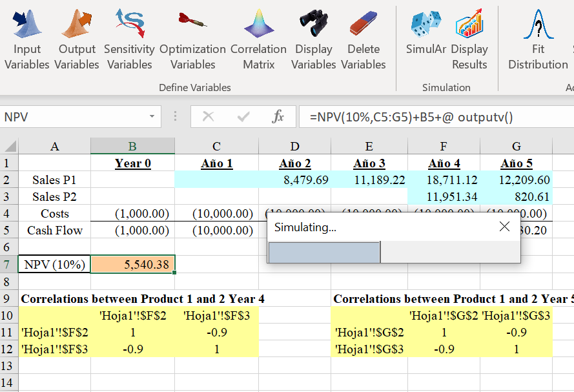The width and height of the screenshot is (574, 392).
Task: Select the orange cell showing 5,540.38
Action: point(132,264)
